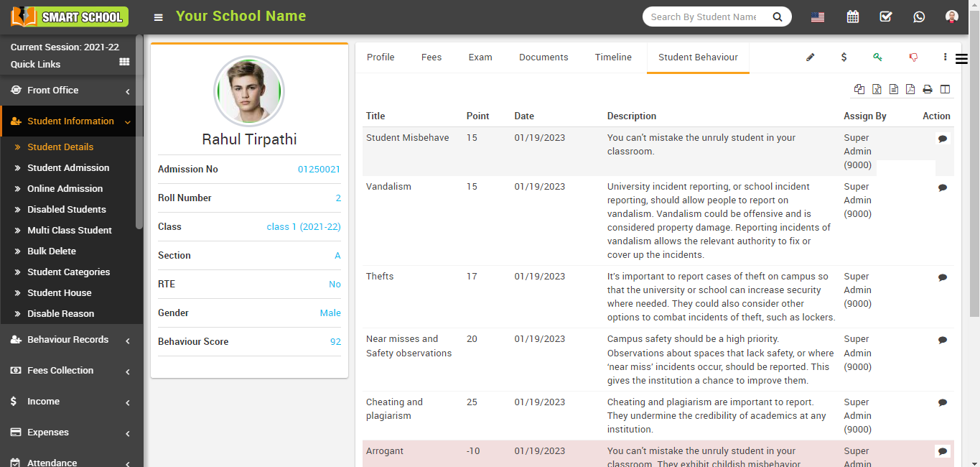Open the Copy export icon for behaviour records
This screenshot has width=980, height=467.
(x=859, y=89)
